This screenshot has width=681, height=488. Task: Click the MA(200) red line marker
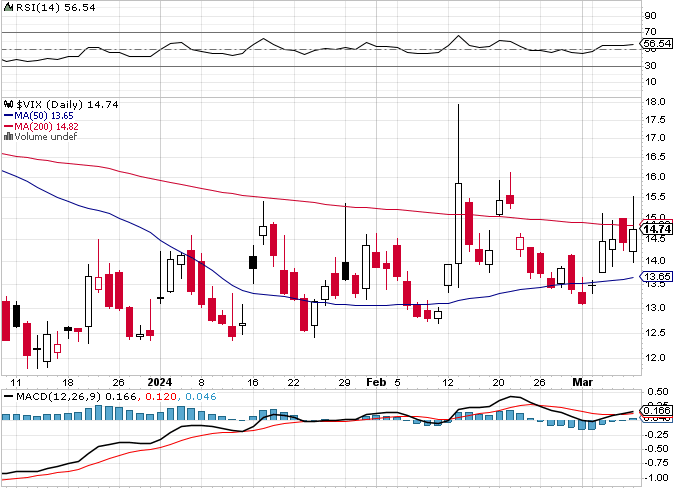click(x=8, y=126)
